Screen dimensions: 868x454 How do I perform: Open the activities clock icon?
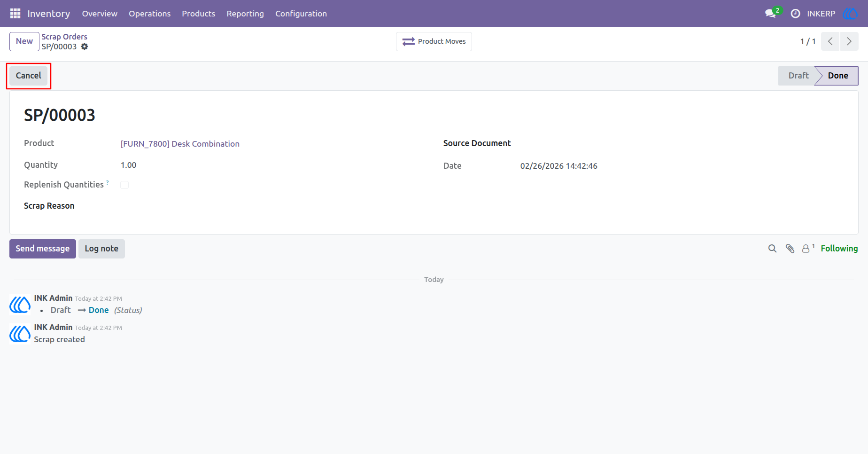click(x=795, y=14)
